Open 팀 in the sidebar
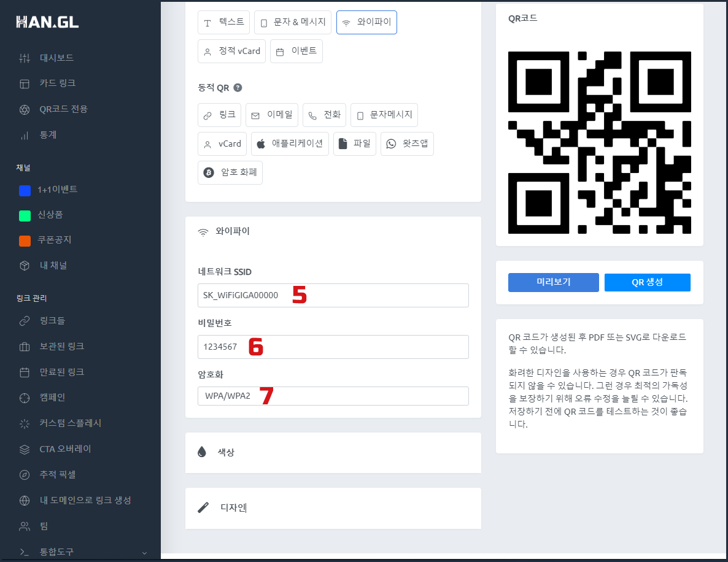Viewport: 728px width, 562px height. (x=44, y=526)
